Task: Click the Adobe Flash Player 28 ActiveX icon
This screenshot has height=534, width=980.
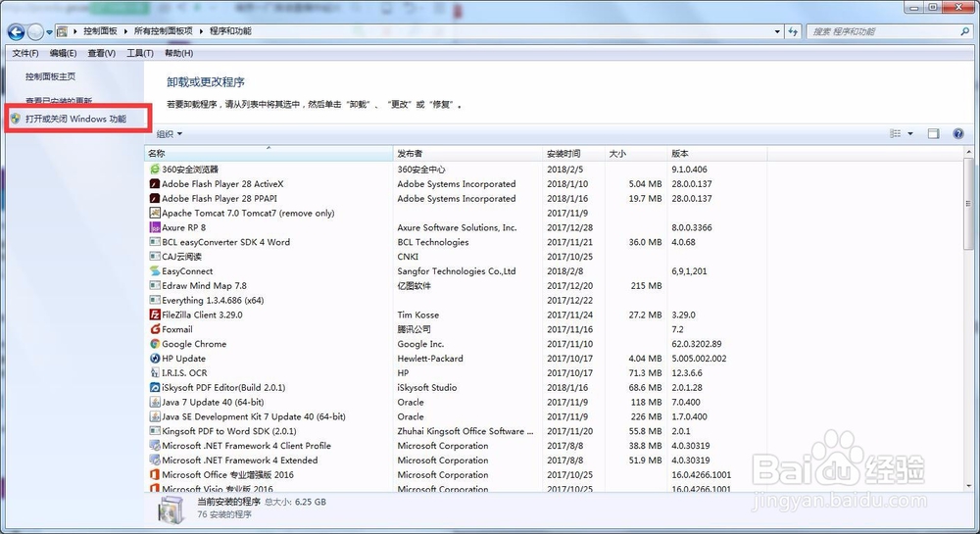Action: point(155,183)
